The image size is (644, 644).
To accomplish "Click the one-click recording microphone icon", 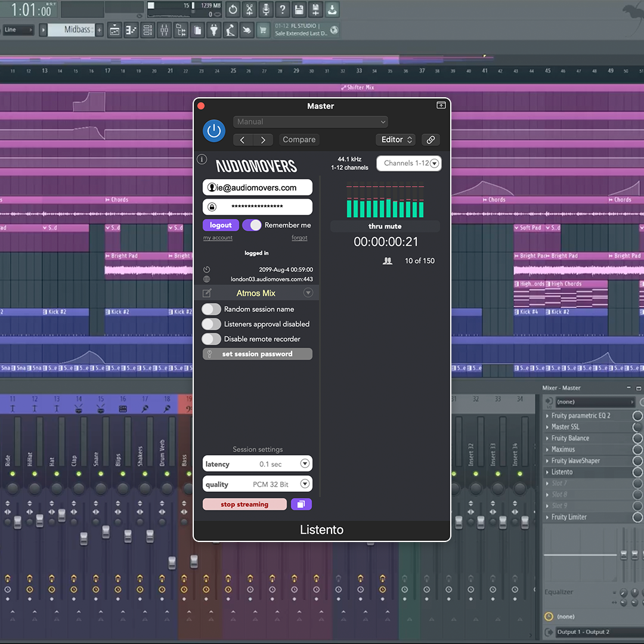I will [266, 9].
